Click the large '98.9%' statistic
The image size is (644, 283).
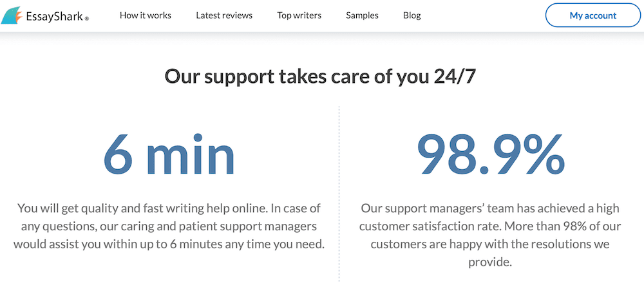491,154
